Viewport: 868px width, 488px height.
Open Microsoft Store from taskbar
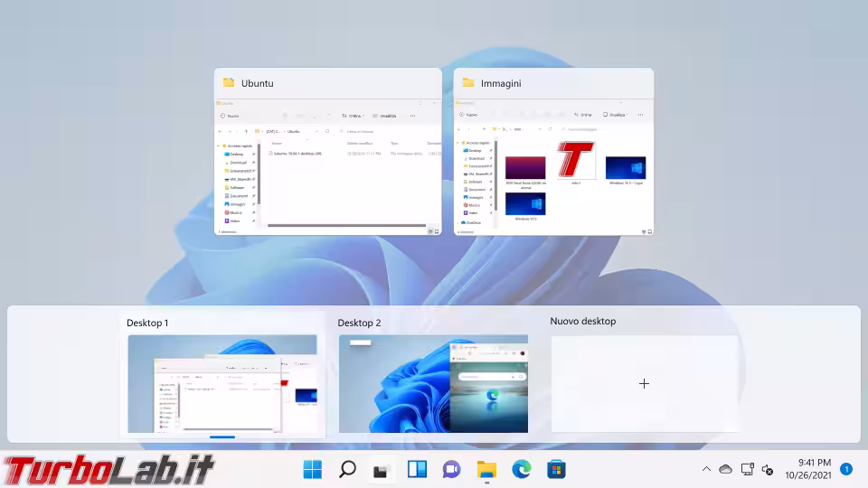pyautogui.click(x=556, y=469)
